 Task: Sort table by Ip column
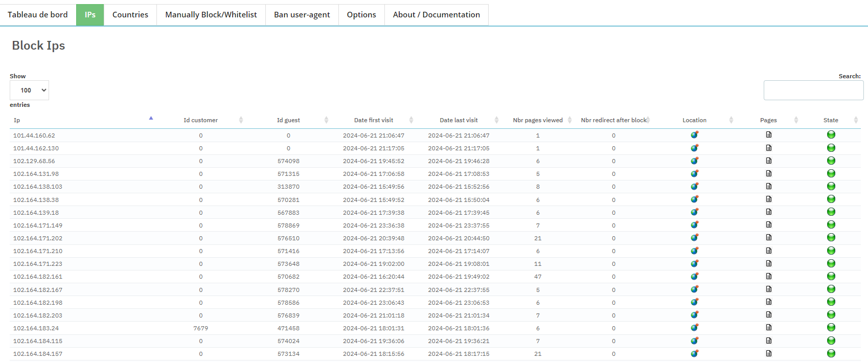click(x=83, y=120)
